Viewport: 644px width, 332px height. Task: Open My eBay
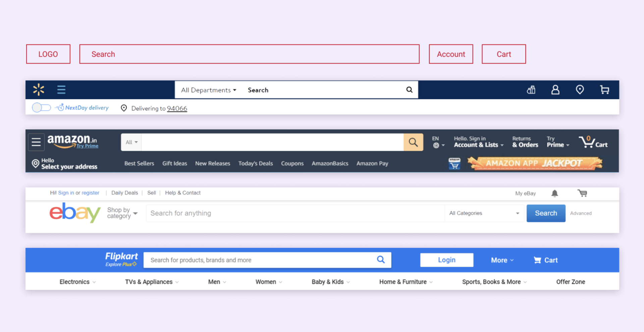click(x=526, y=193)
